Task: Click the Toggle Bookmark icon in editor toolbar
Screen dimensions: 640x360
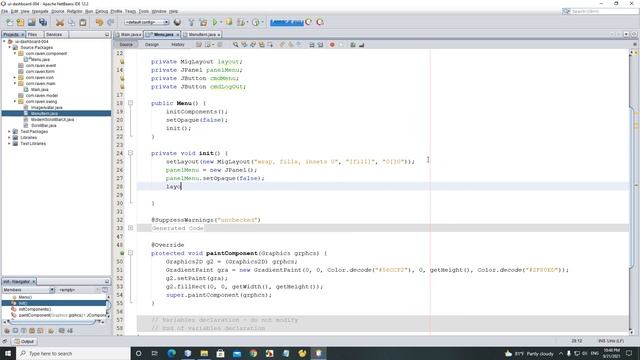Action: coord(299,44)
